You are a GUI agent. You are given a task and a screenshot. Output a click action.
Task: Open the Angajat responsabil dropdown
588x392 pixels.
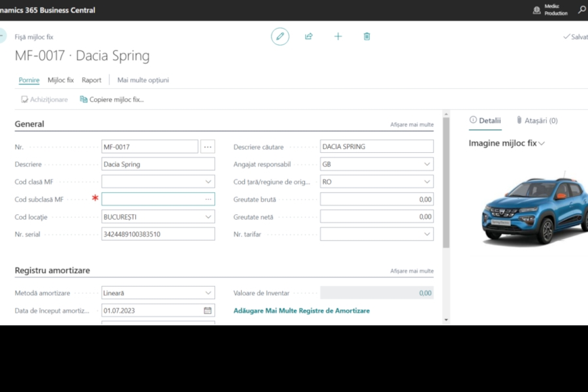point(427,165)
